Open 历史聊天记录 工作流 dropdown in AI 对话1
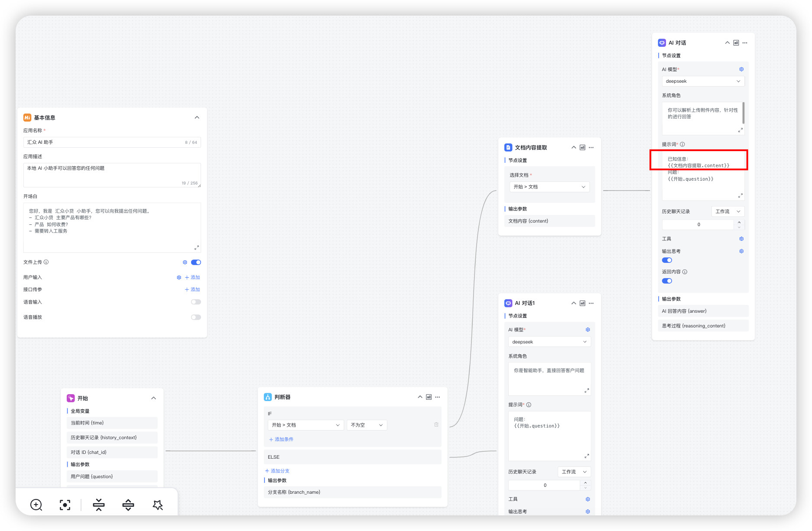The image size is (812, 531). pos(574,472)
